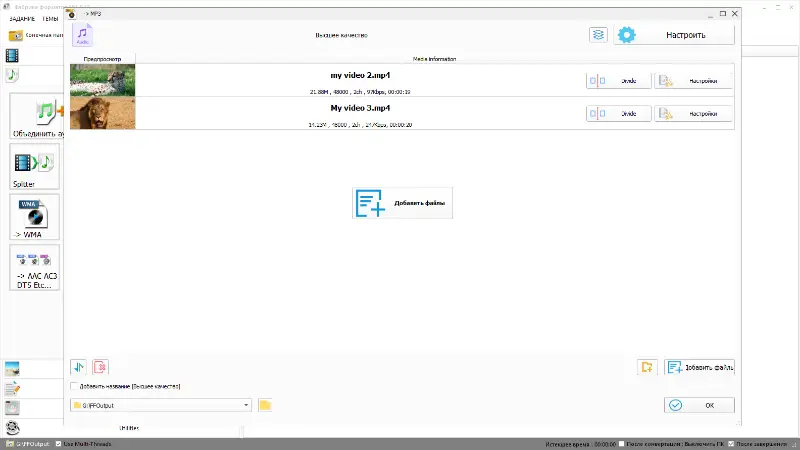Toggle the Выключить ПК after conversion checkbox
This screenshot has height=450, width=800.
tap(621, 444)
